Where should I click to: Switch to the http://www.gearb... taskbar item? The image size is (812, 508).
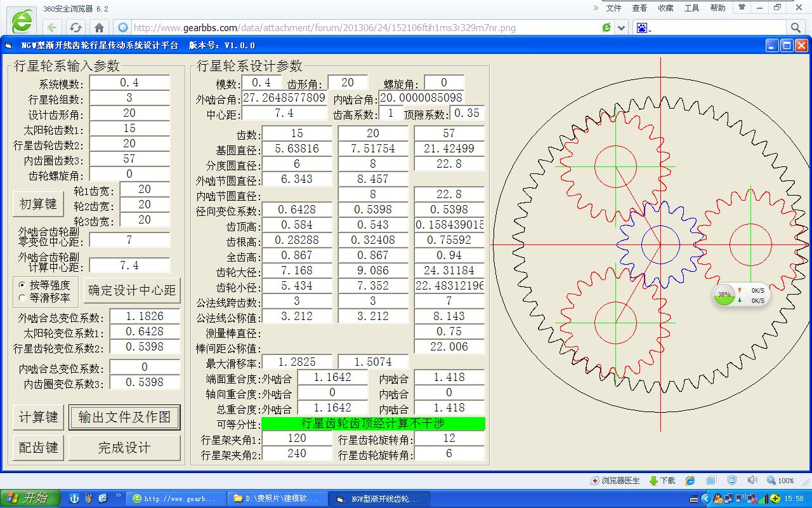[x=176, y=498]
